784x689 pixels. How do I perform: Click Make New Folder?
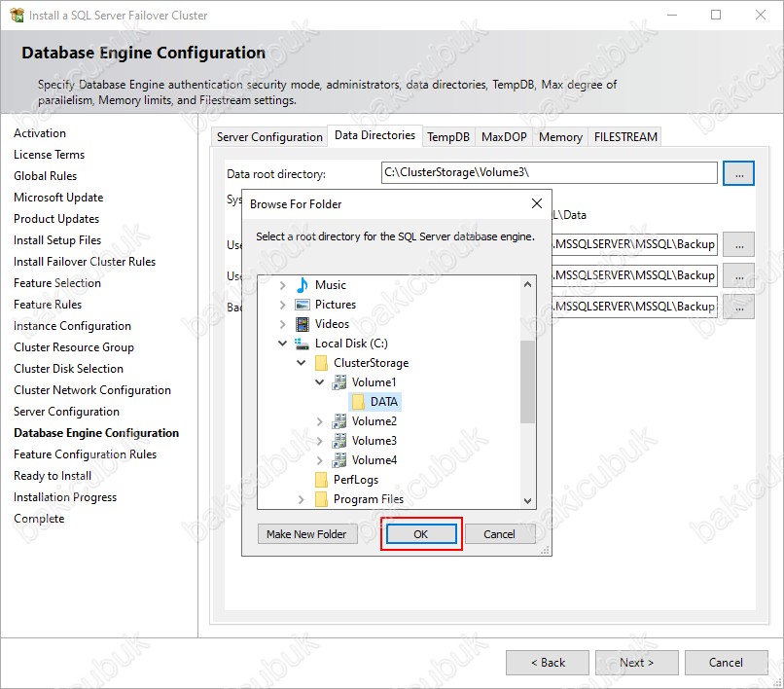[x=306, y=534]
